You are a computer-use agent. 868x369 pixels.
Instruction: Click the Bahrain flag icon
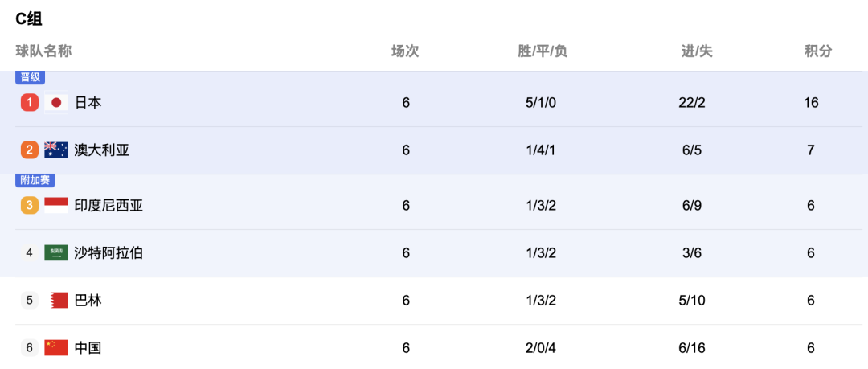(59, 301)
